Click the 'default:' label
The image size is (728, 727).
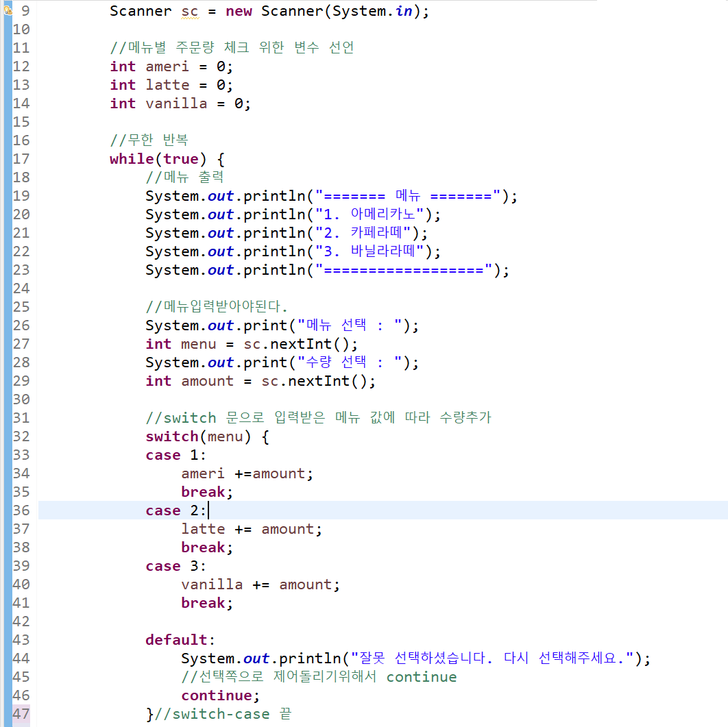(180, 640)
